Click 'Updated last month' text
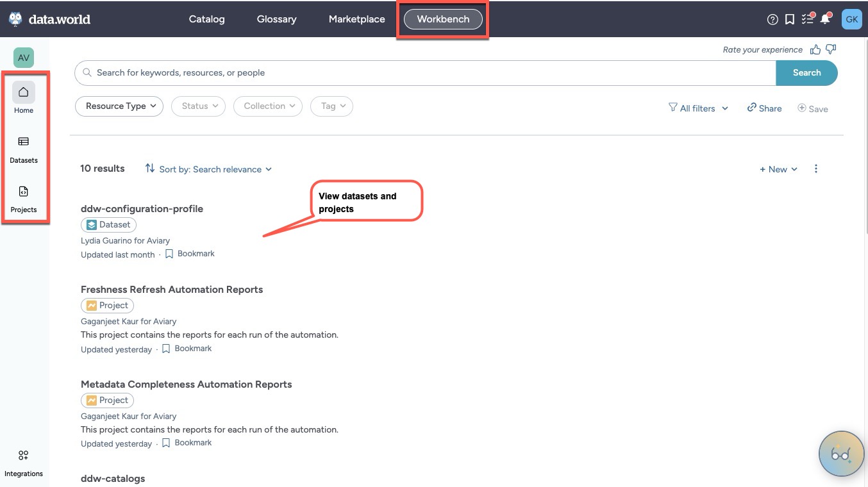Screen dimensions: 868x487 click(x=118, y=255)
